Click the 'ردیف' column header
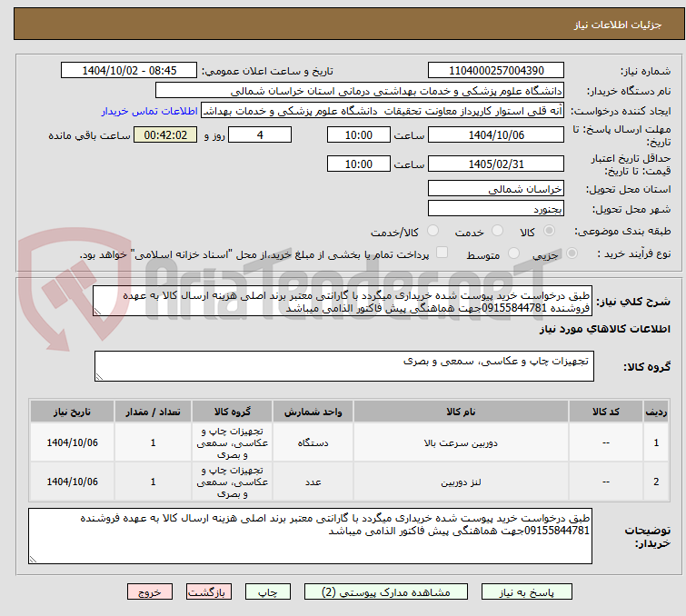686x616 pixels. pyautogui.click(x=656, y=412)
